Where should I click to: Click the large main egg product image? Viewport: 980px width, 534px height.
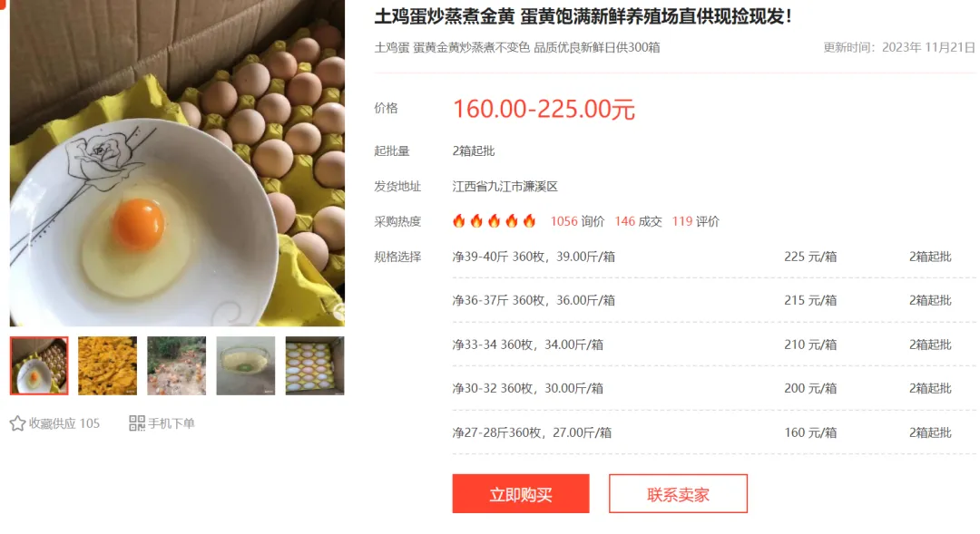click(177, 163)
